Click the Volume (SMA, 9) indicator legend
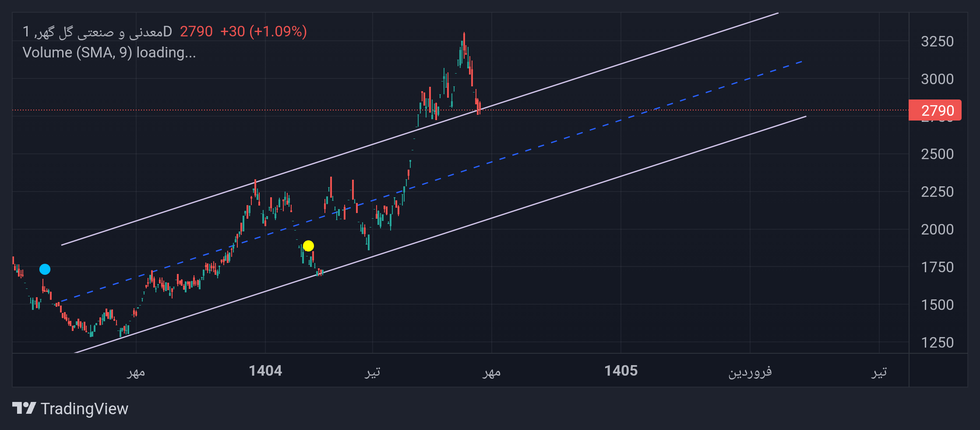The height and width of the screenshot is (430, 980). tap(109, 53)
